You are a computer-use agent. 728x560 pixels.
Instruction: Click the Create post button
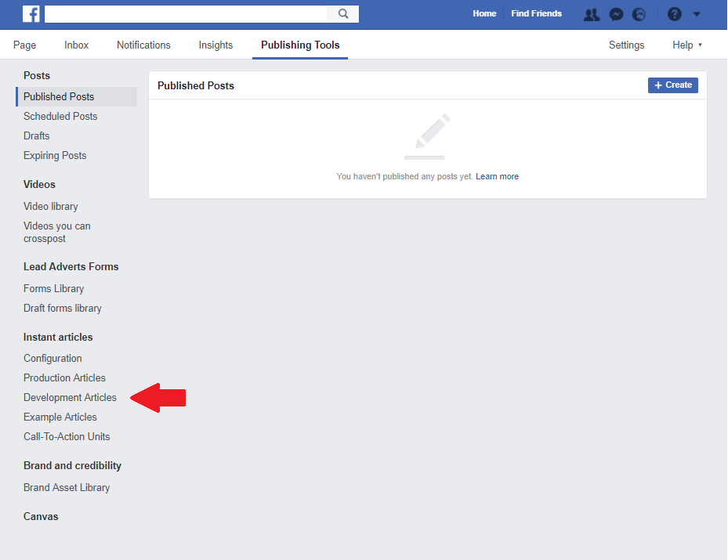[672, 85]
